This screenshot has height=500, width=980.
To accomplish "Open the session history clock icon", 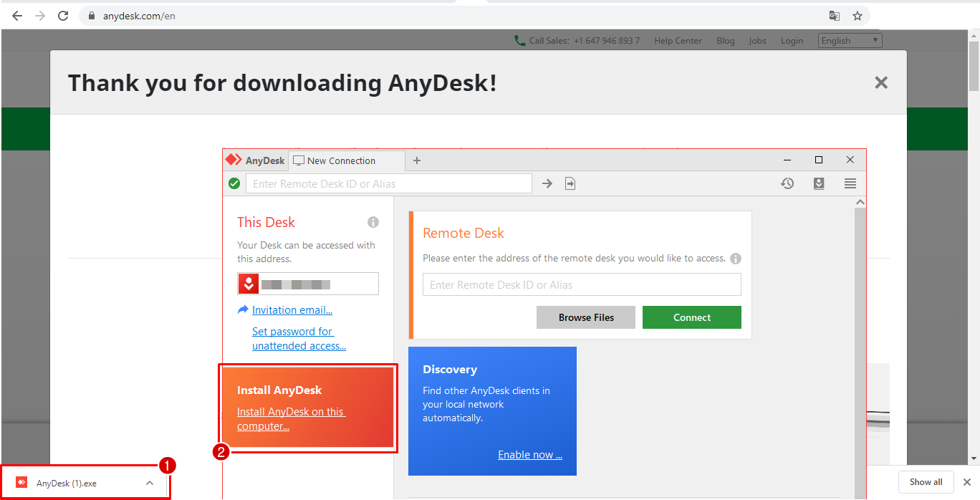I will point(787,184).
